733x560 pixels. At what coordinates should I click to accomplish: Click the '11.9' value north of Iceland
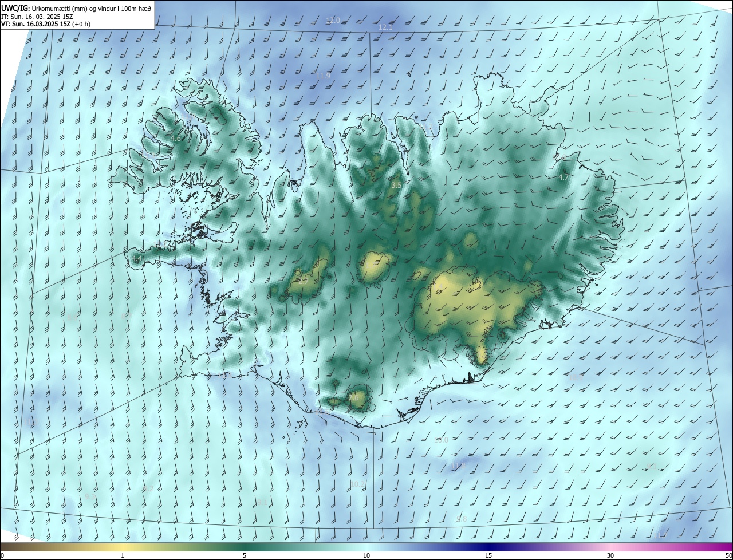(x=324, y=76)
